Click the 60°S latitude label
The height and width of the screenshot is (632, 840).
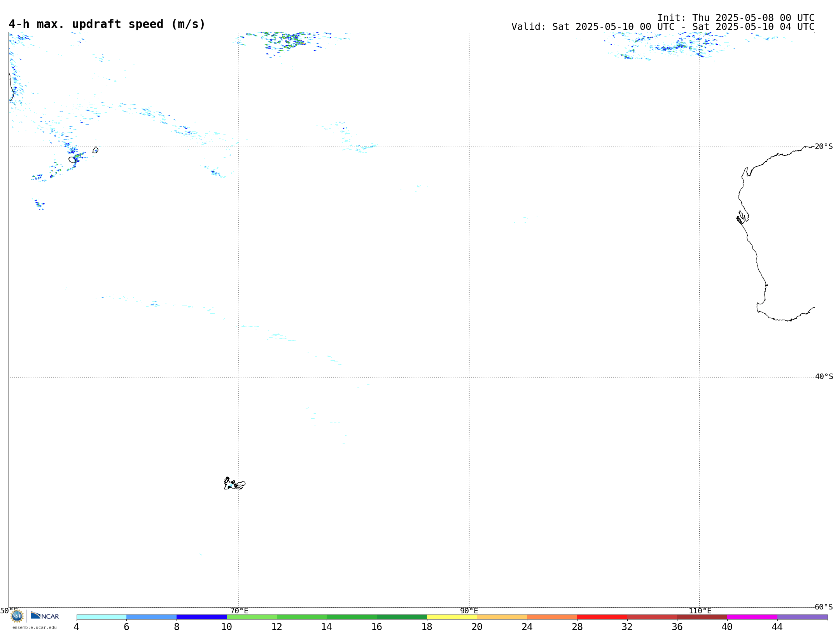coord(824,607)
